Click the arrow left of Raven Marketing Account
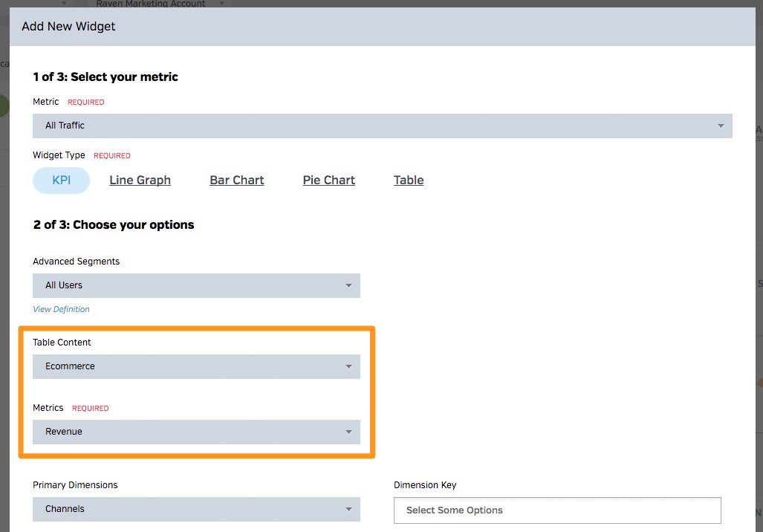 point(64,4)
